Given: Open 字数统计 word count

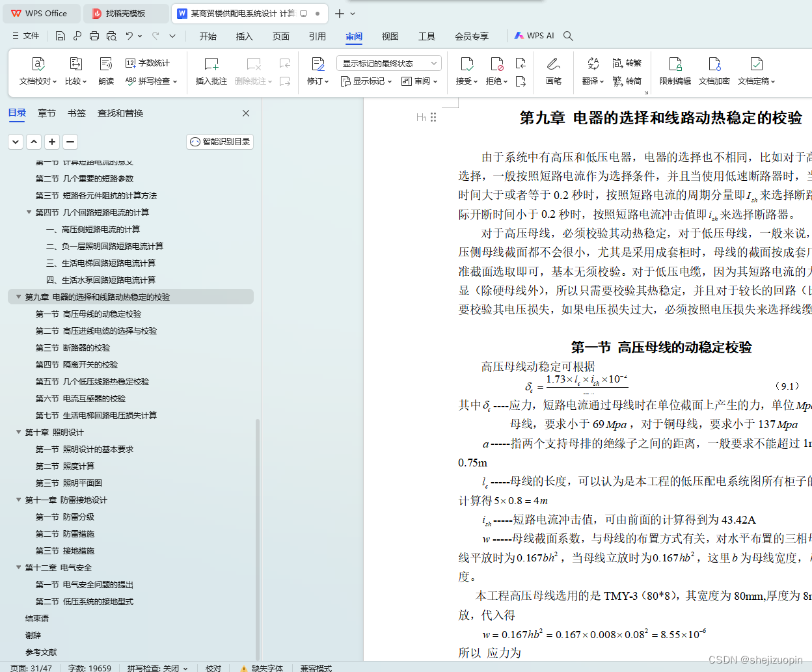Looking at the screenshot, I should 148,63.
